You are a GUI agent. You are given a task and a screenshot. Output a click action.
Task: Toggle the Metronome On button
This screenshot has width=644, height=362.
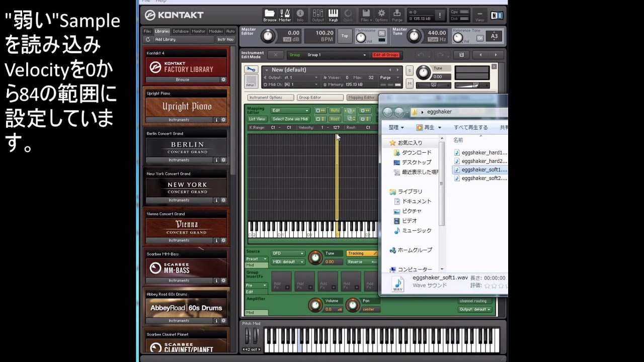pos(382,33)
